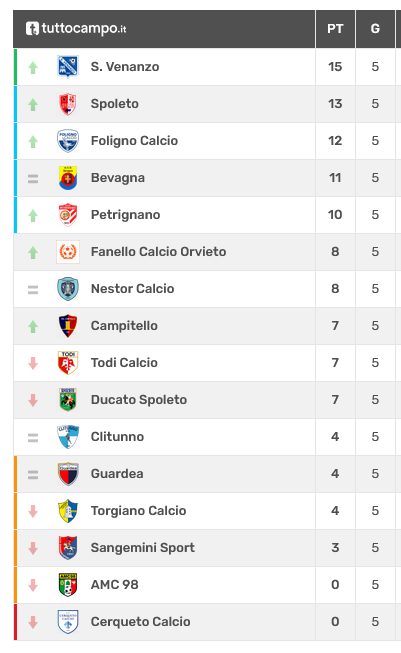Select the Petrignano crest icon
401x653 pixels.
68,215
